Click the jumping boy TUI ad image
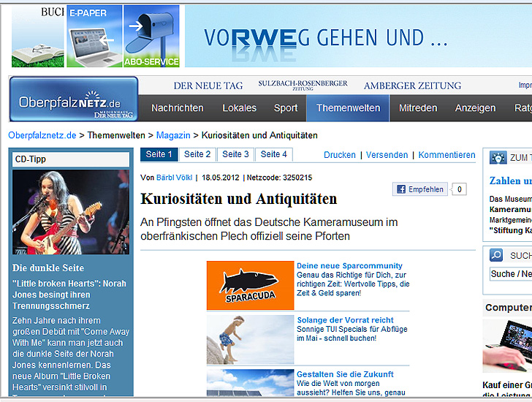 point(251,340)
